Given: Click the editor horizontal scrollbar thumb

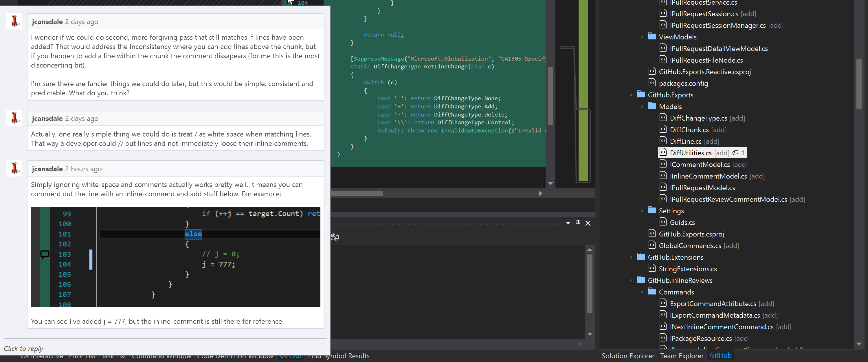Looking at the screenshot, I should click(x=357, y=193).
